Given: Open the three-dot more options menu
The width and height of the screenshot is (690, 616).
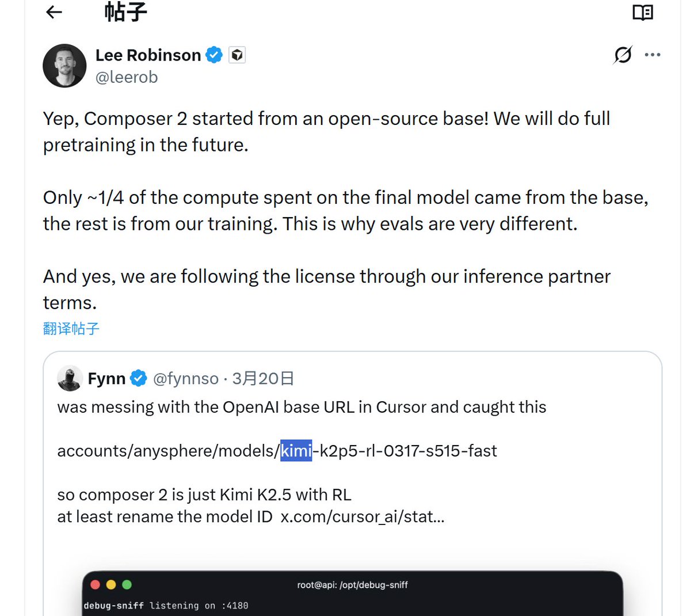Looking at the screenshot, I should pyautogui.click(x=653, y=55).
